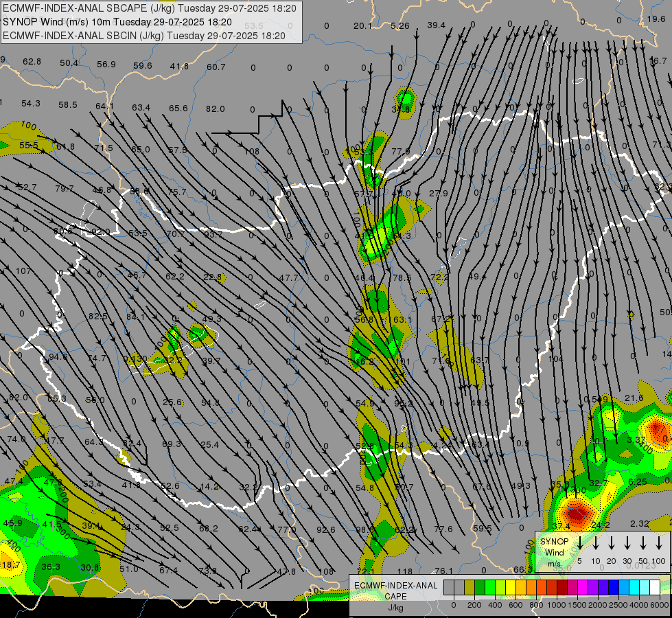Screen dimensions: 672x618
Task: Click the map value 24.2
Action: 601,525
